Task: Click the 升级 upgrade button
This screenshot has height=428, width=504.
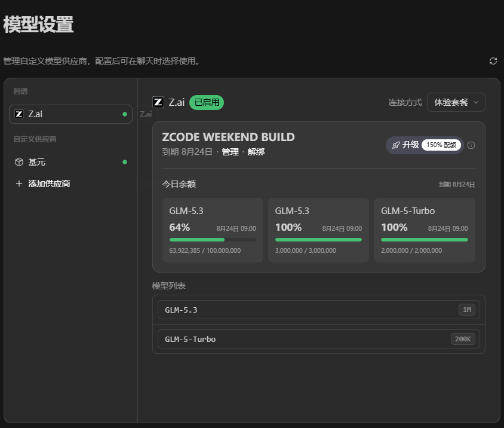Action: pyautogui.click(x=425, y=145)
